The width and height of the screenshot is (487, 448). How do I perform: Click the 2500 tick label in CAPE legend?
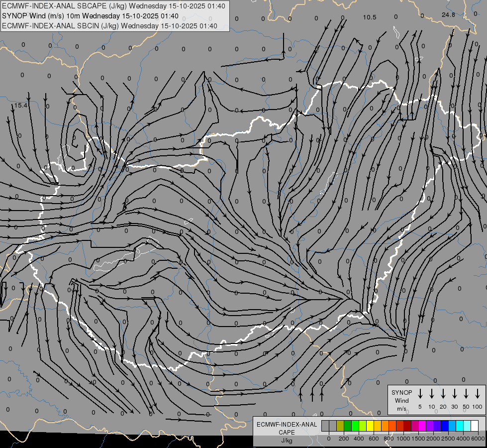click(x=448, y=439)
